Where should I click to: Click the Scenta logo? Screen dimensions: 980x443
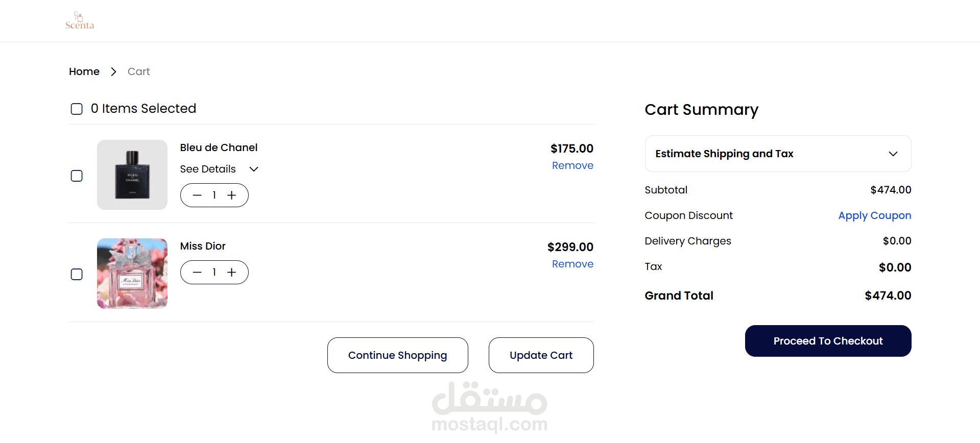click(x=80, y=20)
